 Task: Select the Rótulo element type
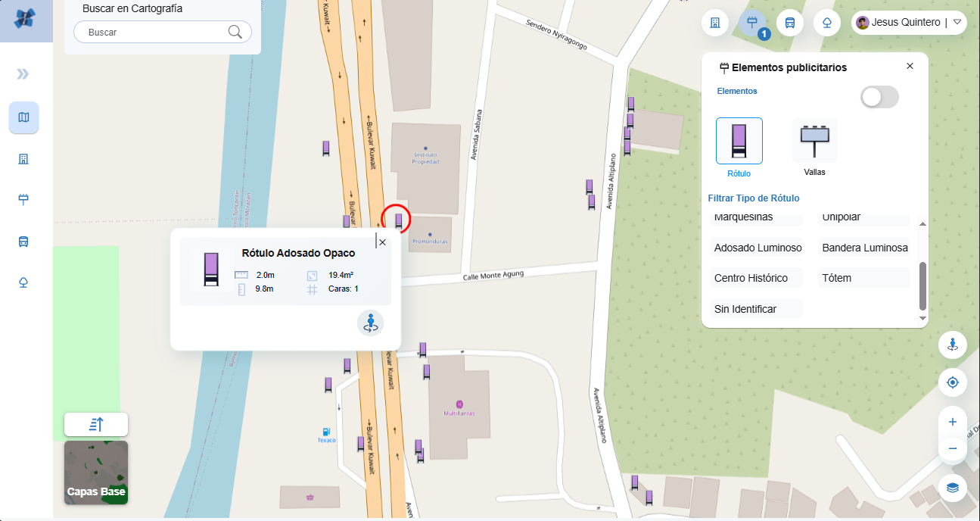pyautogui.click(x=739, y=142)
